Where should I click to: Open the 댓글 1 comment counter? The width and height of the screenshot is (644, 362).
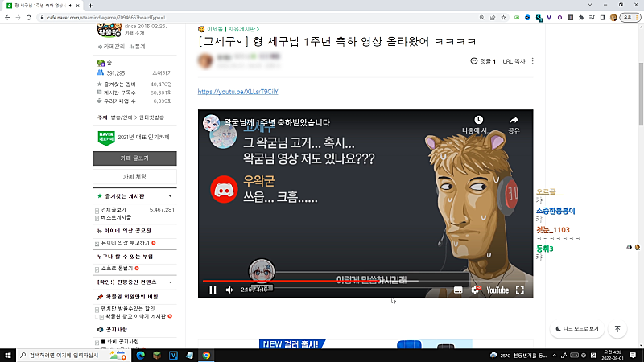[x=483, y=61]
